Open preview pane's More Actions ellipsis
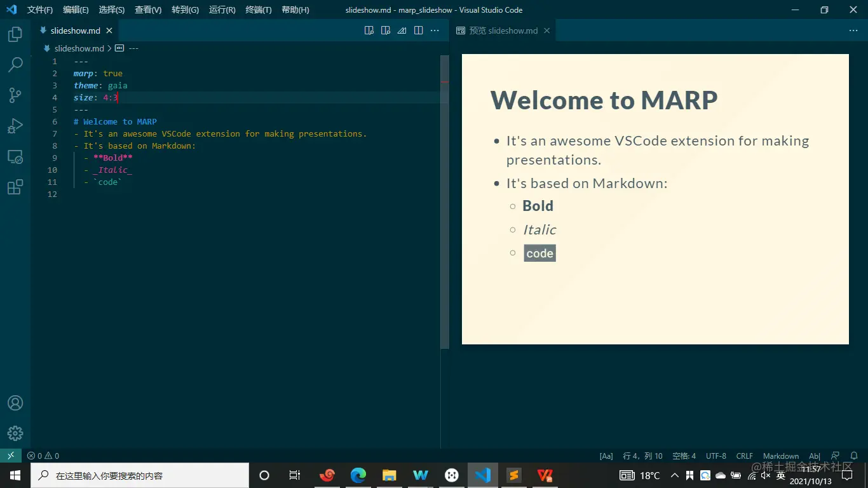 pyautogui.click(x=853, y=30)
